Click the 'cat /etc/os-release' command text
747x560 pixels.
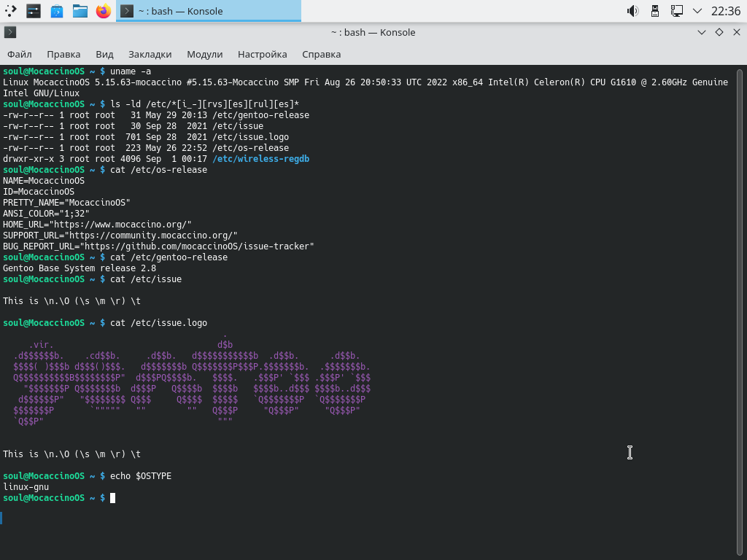158,169
